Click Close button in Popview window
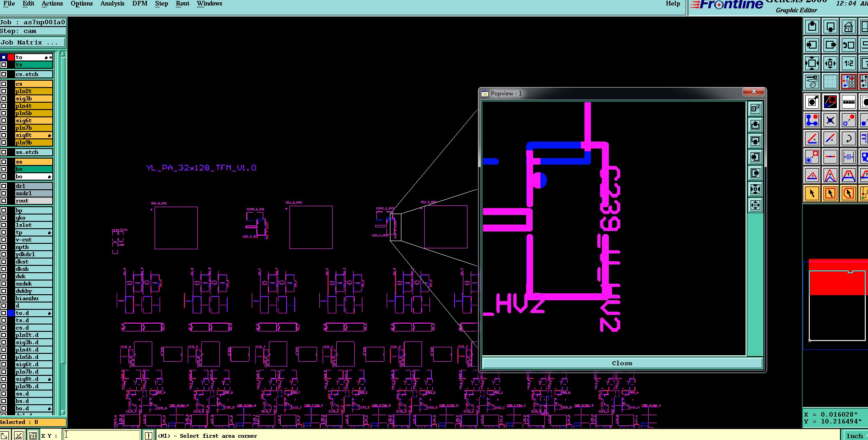 click(x=622, y=363)
